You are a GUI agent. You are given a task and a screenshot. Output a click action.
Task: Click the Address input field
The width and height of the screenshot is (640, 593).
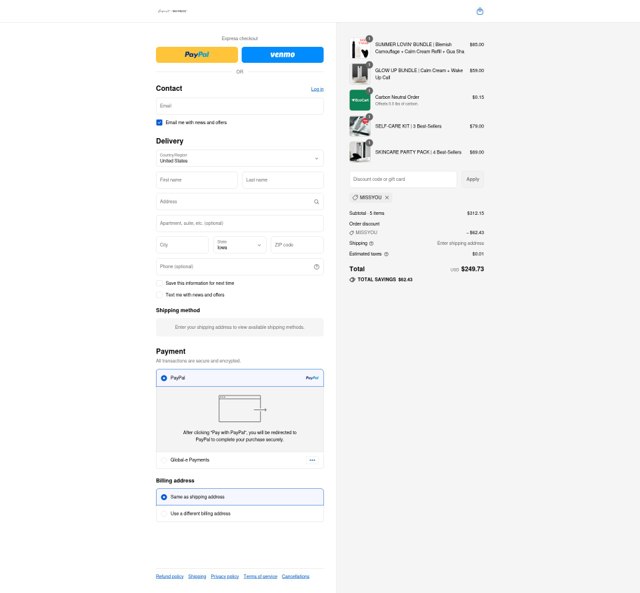240,202
